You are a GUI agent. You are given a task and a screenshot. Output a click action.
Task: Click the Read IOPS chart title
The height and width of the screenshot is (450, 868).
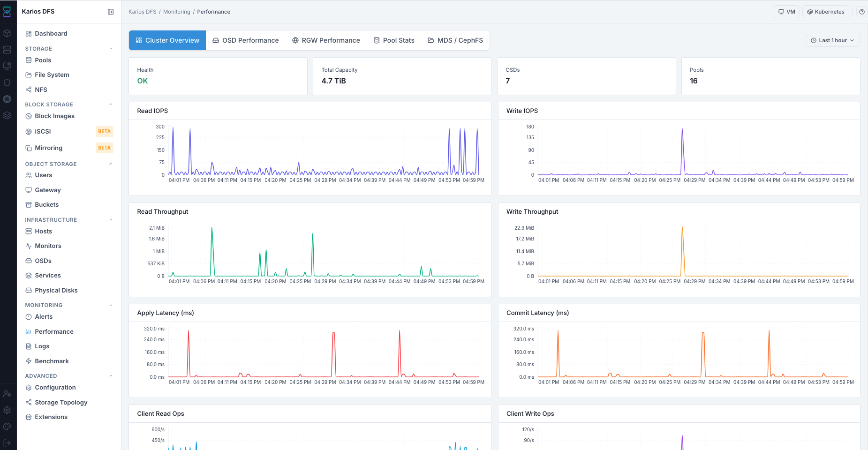[152, 111]
